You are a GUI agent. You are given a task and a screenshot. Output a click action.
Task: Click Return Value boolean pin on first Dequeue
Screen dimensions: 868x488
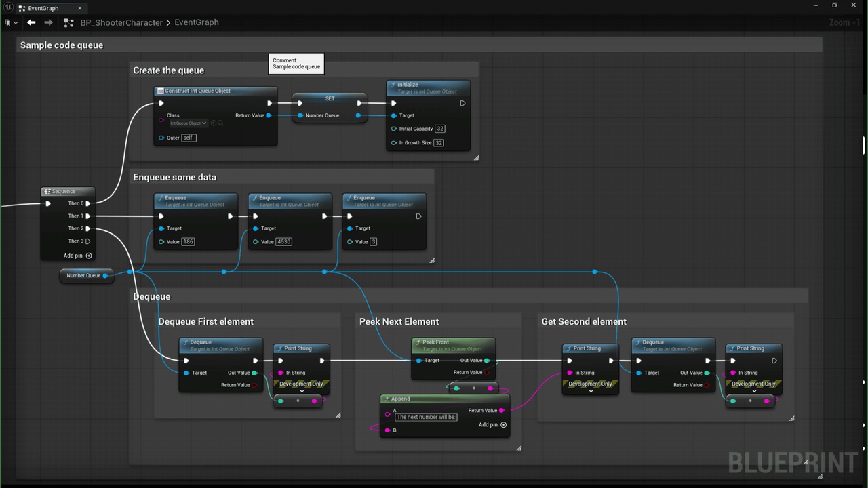click(255, 385)
